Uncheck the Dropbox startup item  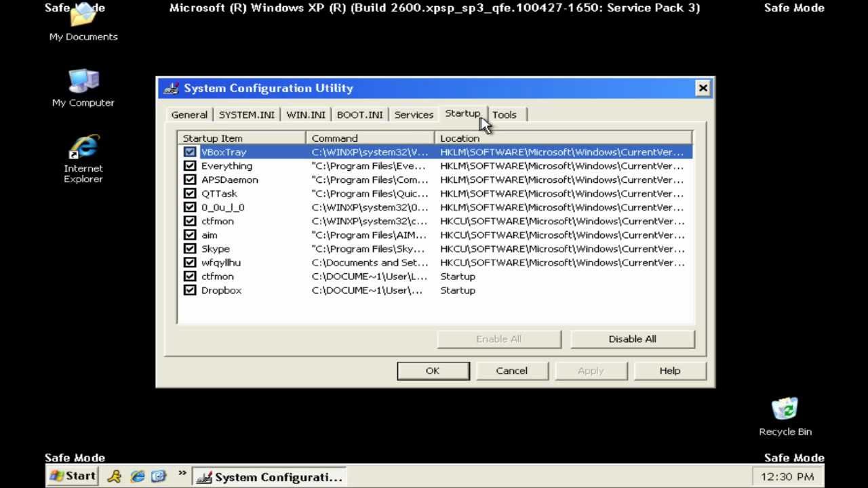190,290
